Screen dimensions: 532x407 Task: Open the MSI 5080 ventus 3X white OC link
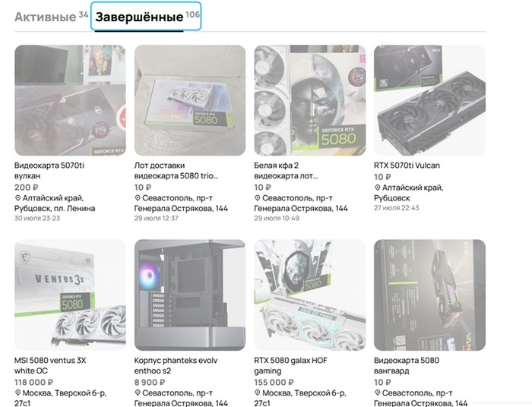50,365
